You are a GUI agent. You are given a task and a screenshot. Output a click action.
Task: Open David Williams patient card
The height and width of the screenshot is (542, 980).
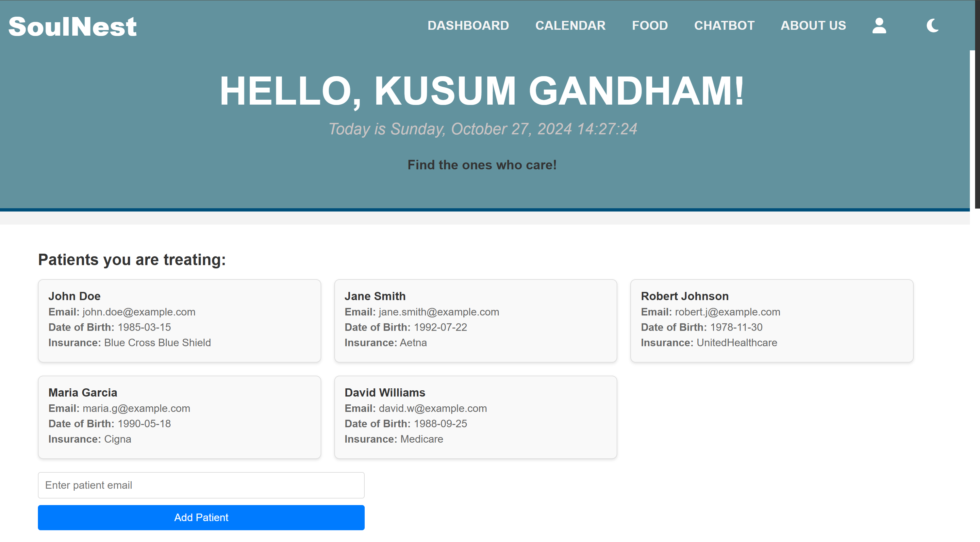click(475, 417)
